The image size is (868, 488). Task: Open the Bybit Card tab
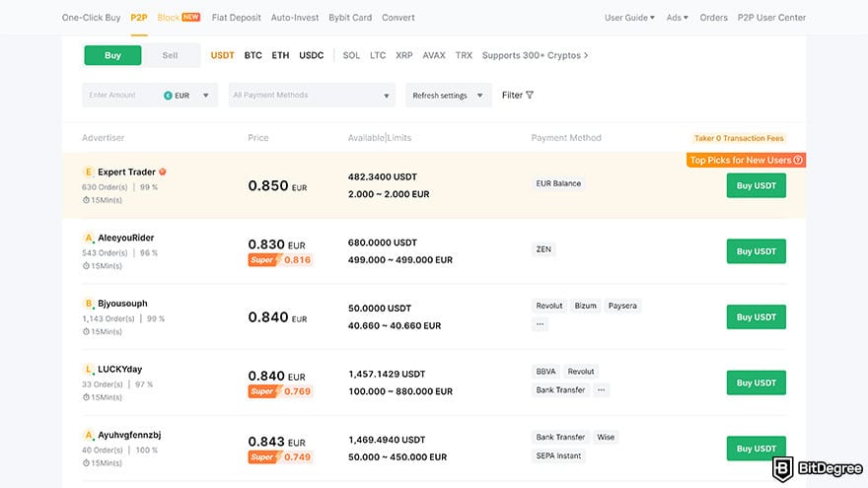click(350, 18)
